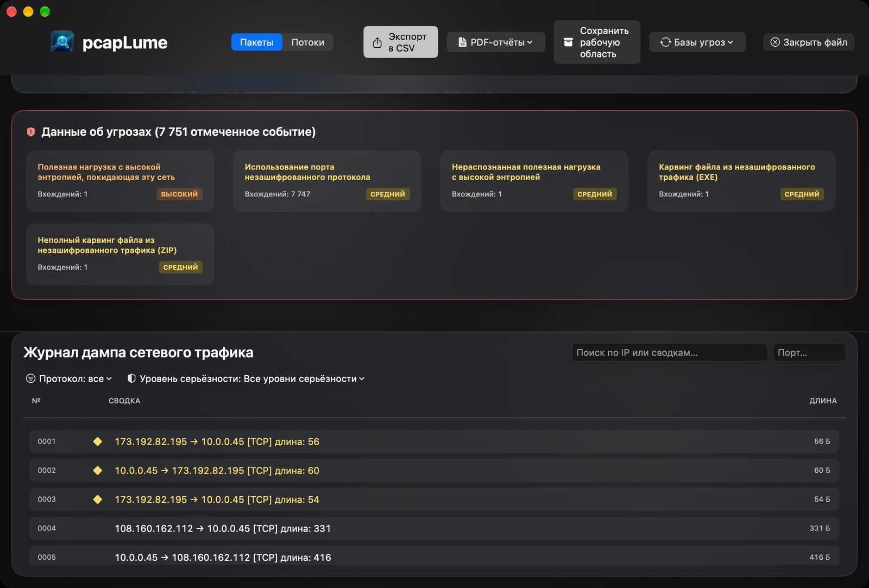Image resolution: width=869 pixels, height=588 pixels.
Task: Click the document icon on PDF-отчёты
Action: (x=462, y=42)
